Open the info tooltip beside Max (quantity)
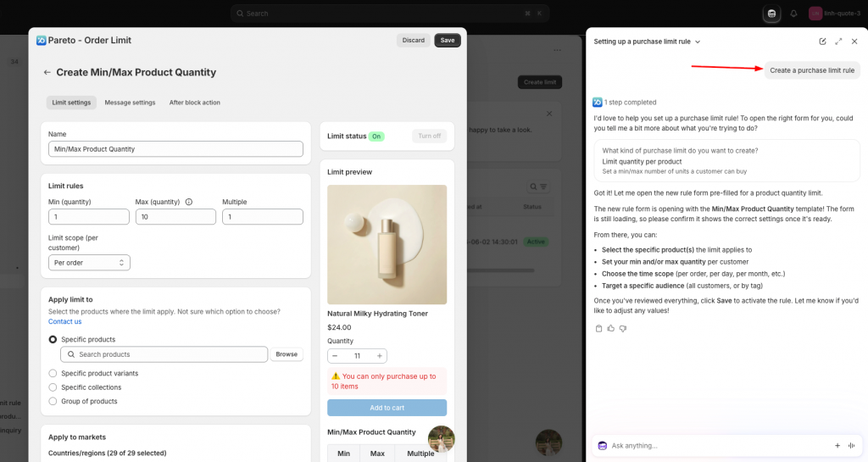The height and width of the screenshot is (462, 868). click(x=189, y=202)
